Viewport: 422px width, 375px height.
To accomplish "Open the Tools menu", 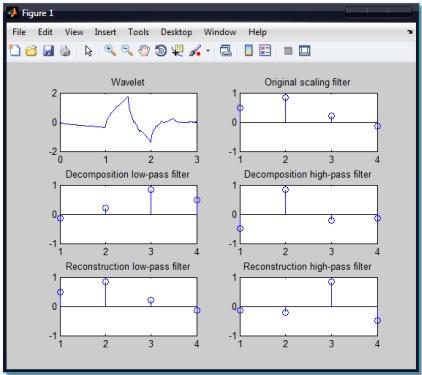I will coord(139,32).
